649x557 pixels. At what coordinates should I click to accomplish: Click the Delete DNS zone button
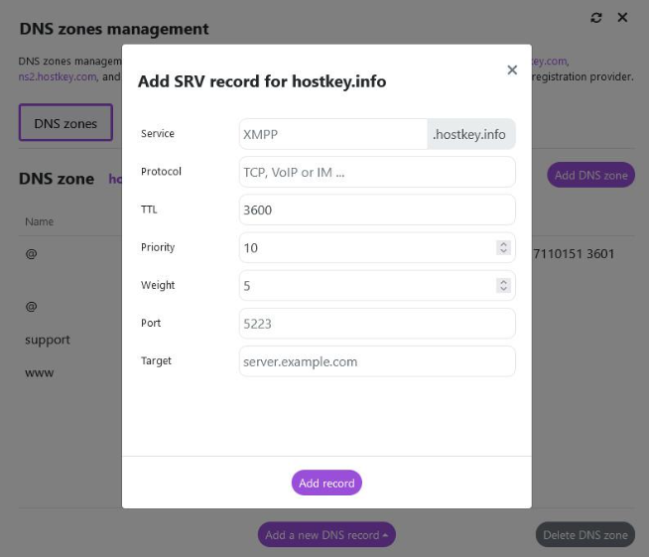click(585, 535)
